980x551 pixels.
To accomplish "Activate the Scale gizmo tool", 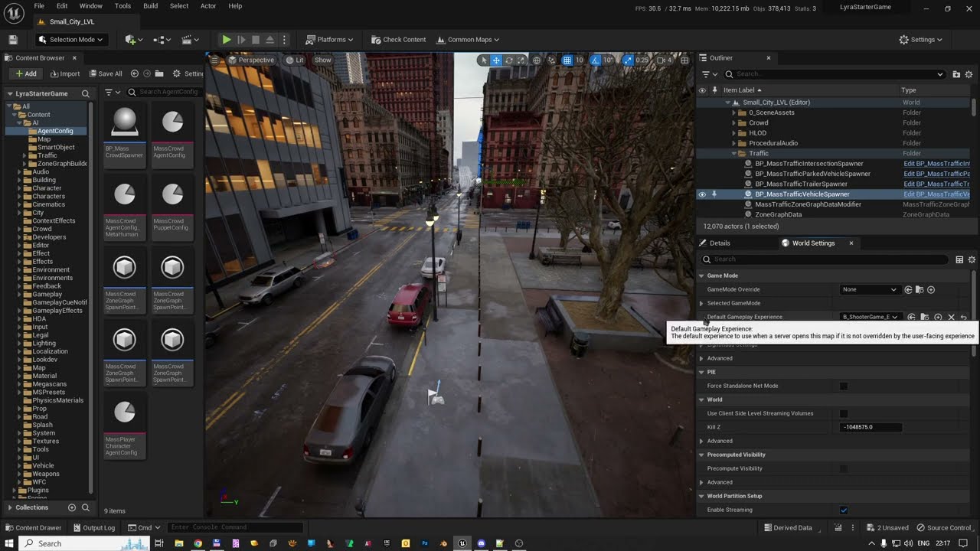I will pyautogui.click(x=521, y=60).
